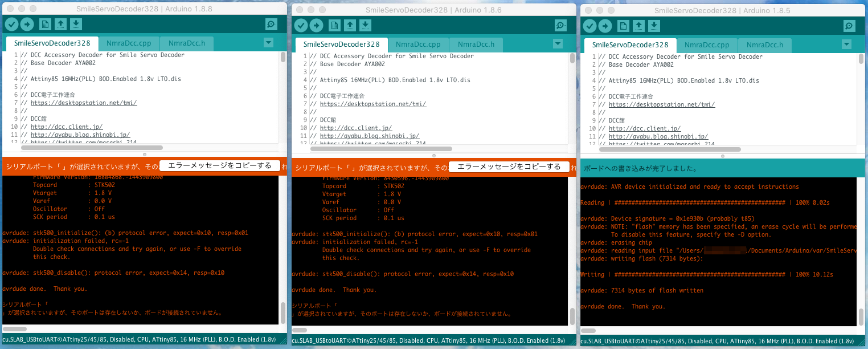
Task: Open dcc.client.jp link in Arduino 1.8.6 editor
Action: (x=356, y=128)
